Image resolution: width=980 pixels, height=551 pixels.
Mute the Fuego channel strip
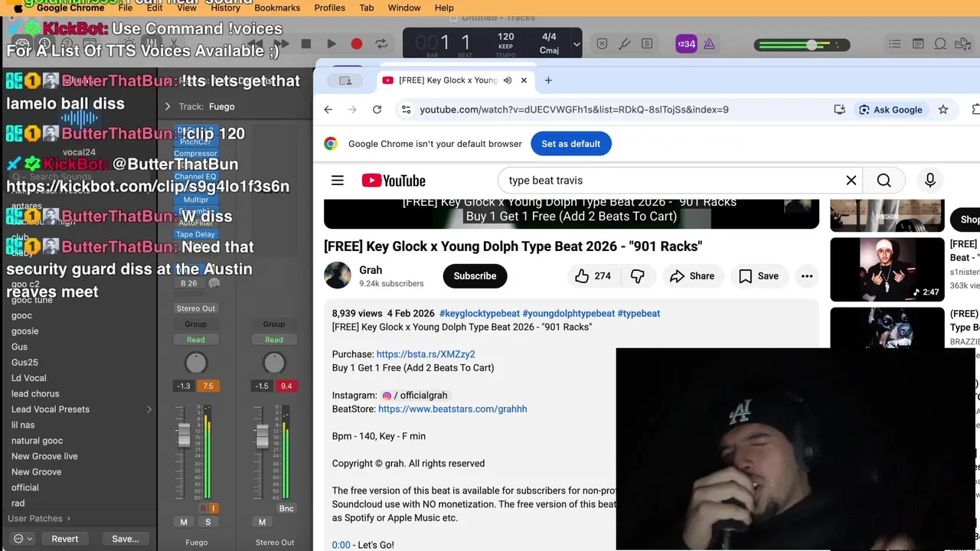tap(184, 522)
